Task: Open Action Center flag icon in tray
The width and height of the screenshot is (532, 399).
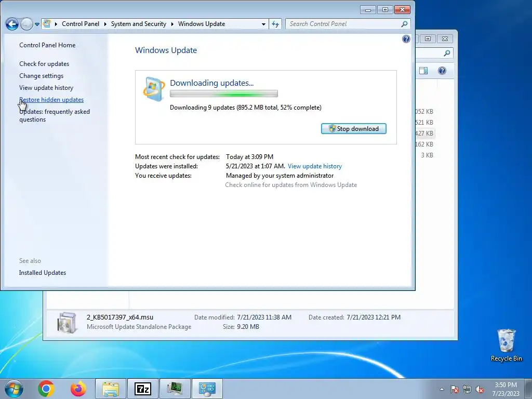Action: 454,390
